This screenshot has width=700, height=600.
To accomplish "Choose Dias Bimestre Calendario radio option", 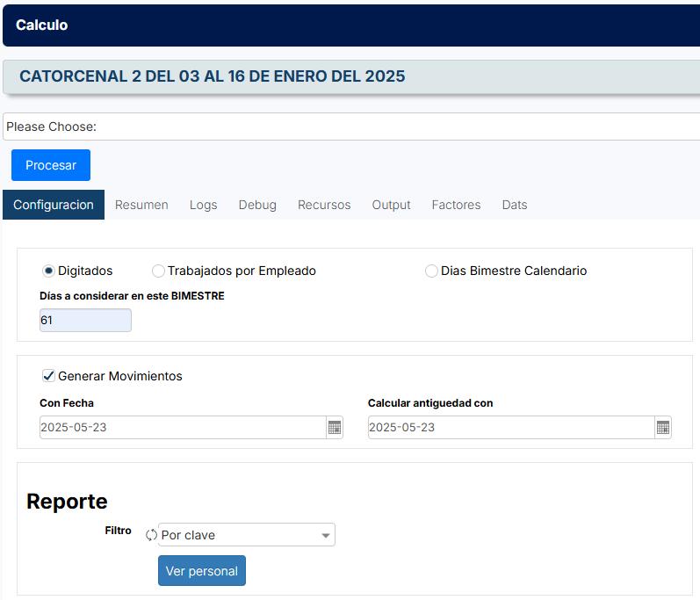I will pos(431,271).
